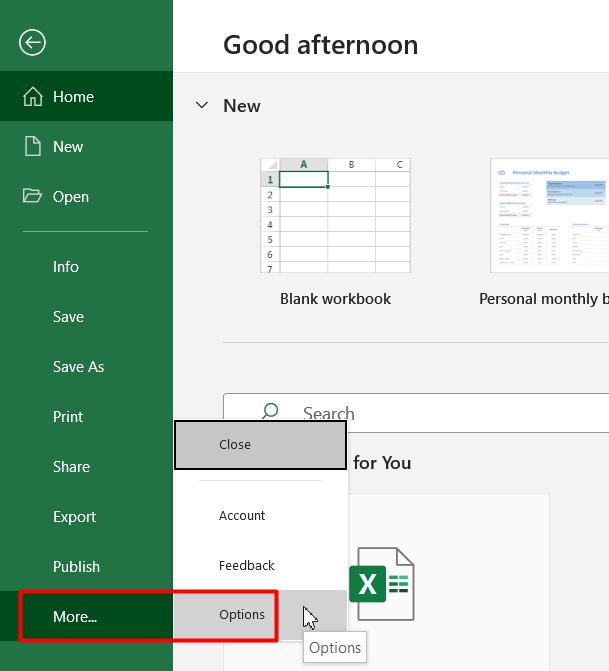Select Feedback in the flyout menu
This screenshot has height=671, width=609.
[261, 565]
